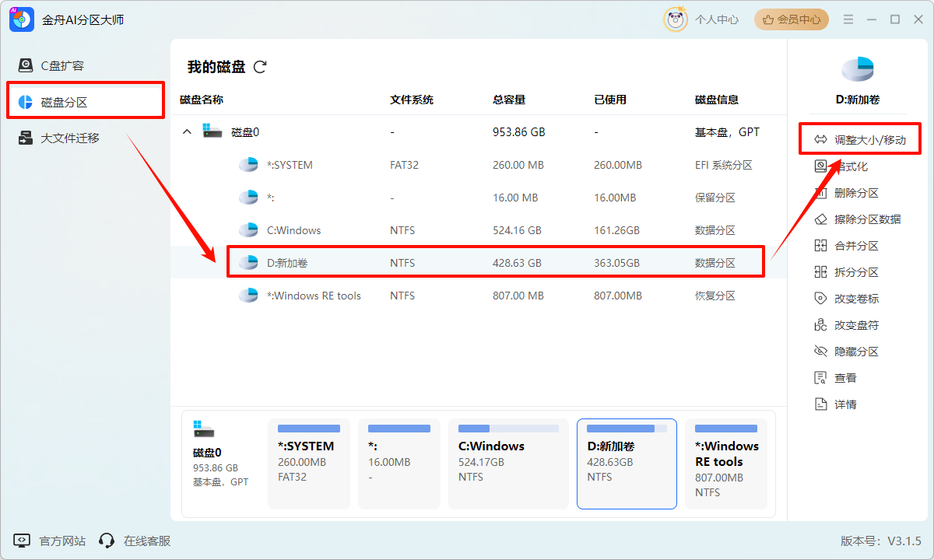Toggle selection of the D:新加卷 thumbnail below

[627, 464]
